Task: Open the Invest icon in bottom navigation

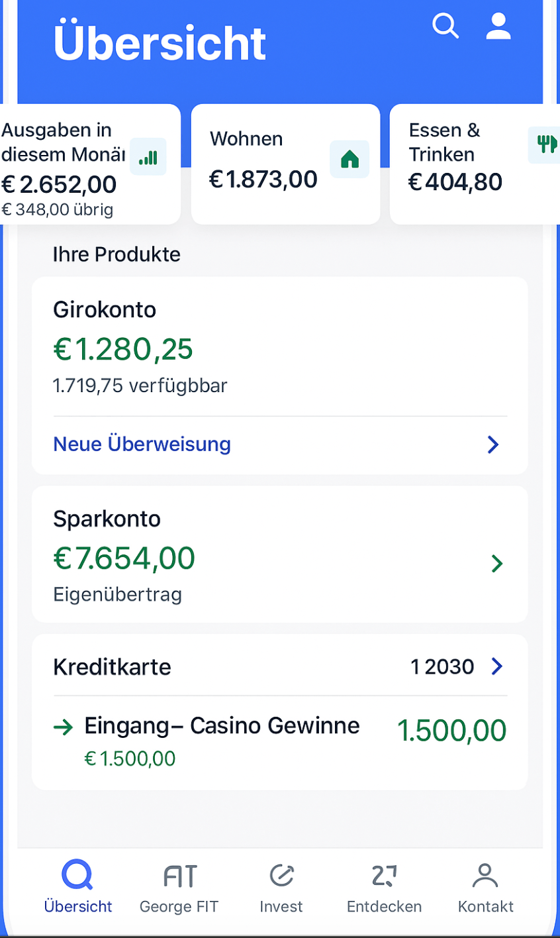Action: pos(282,876)
